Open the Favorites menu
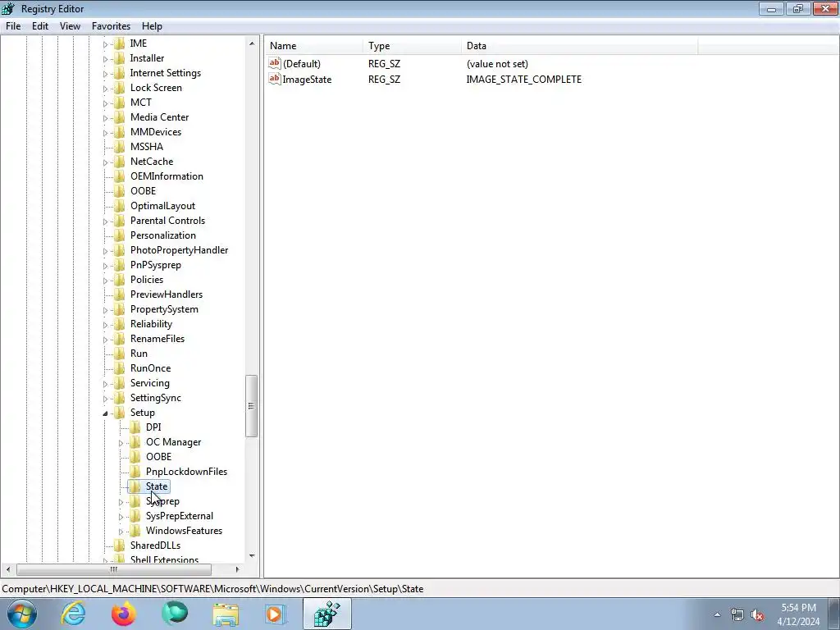840x630 pixels. tap(111, 25)
